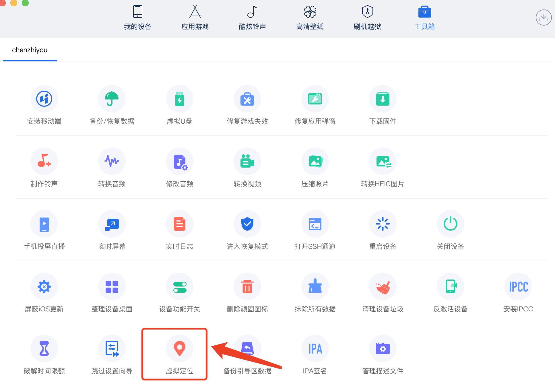555x392 pixels.
Task: Click the 打开SSH通道 terminal icon
Action: (x=315, y=224)
